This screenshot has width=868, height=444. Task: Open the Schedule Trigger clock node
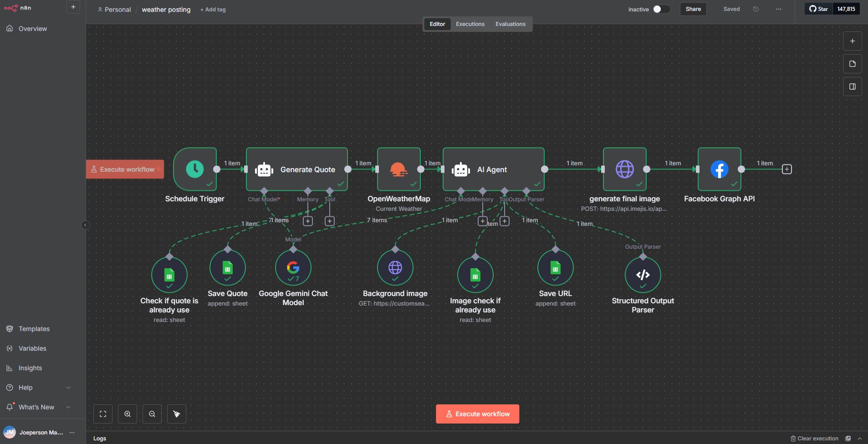click(195, 169)
